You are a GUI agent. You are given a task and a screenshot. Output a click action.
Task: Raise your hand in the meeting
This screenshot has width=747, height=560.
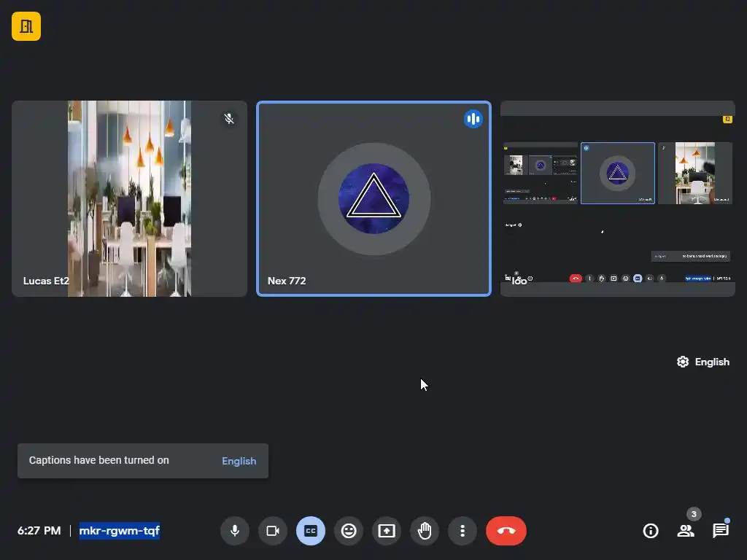(425, 531)
